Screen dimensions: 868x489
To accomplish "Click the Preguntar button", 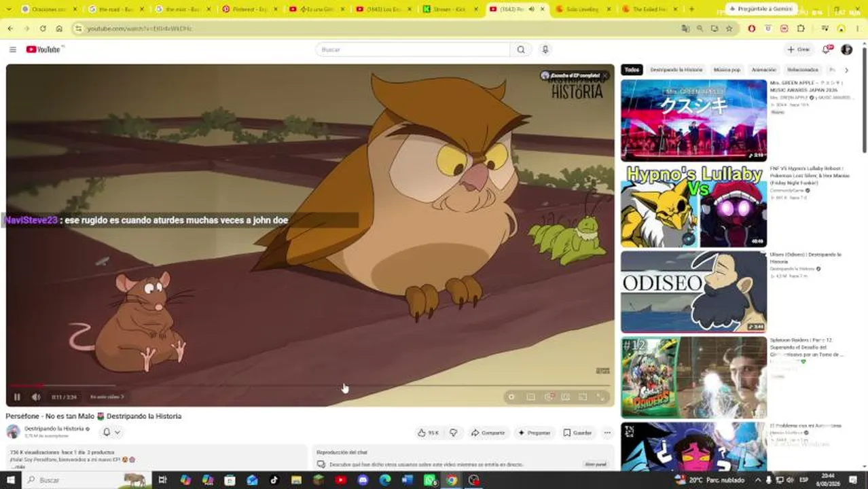I will coord(534,433).
